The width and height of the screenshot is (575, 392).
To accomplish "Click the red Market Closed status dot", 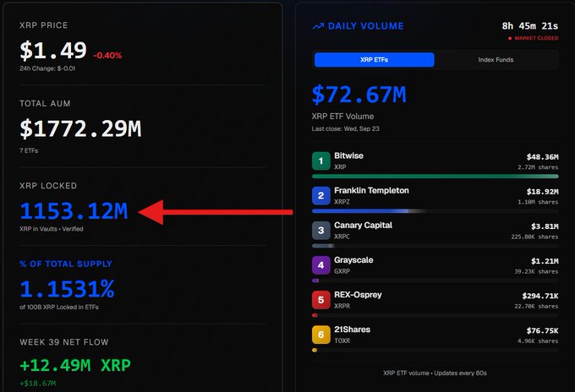I will click(x=510, y=38).
